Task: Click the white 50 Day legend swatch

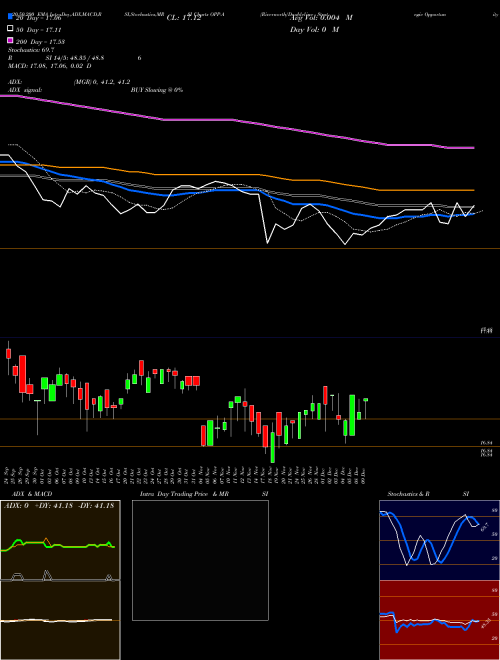Action: click(x=10, y=29)
